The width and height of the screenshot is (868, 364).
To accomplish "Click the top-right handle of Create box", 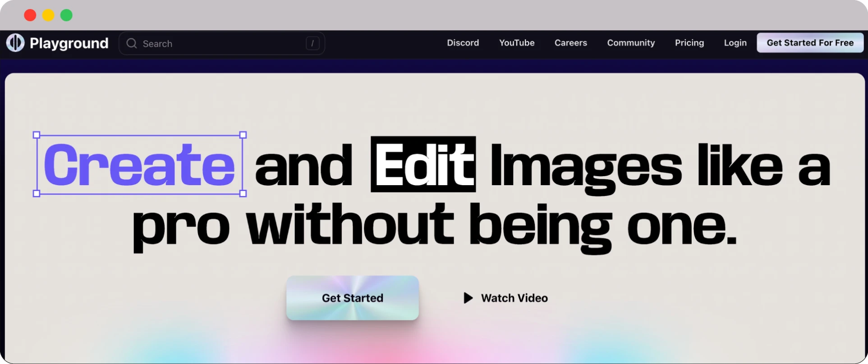I will pos(243,135).
